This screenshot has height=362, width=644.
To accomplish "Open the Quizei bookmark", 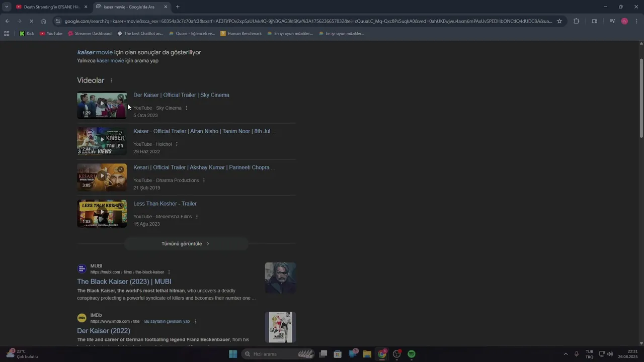I will click(192, 34).
